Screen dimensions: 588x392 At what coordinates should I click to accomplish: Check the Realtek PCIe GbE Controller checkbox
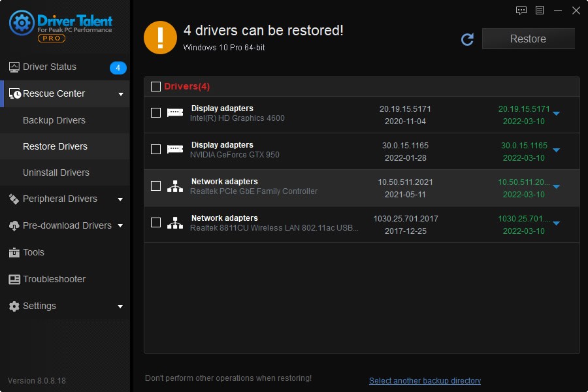(x=155, y=186)
